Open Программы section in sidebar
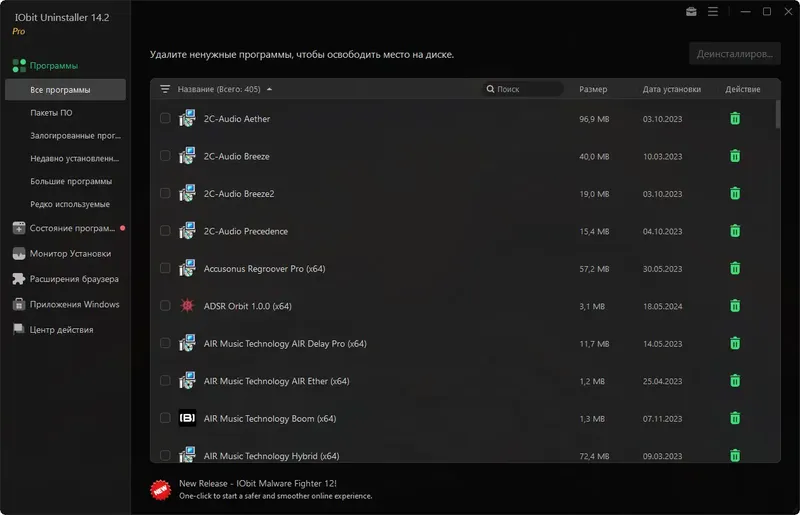 (x=54, y=66)
